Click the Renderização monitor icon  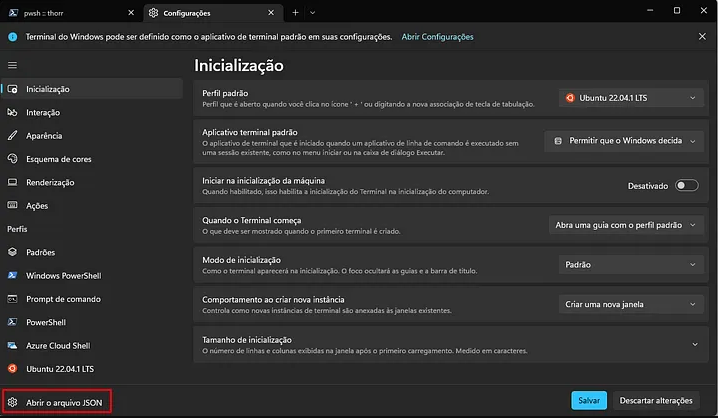pos(12,182)
